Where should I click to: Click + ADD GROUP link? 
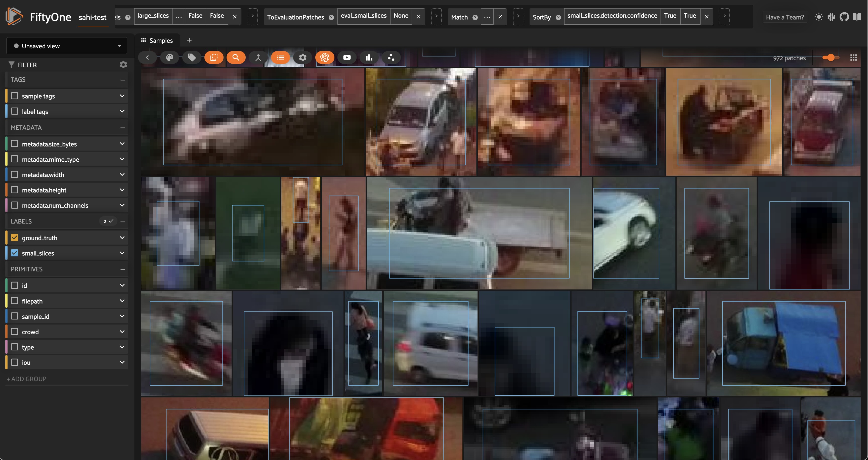(x=27, y=379)
